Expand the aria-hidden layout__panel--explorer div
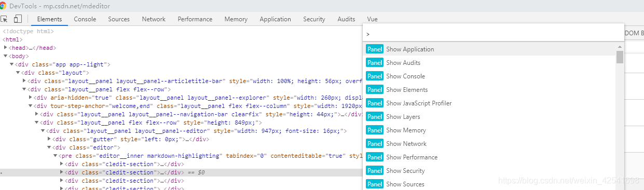Image resolution: width=644 pixels, height=190 pixels. coord(31,98)
